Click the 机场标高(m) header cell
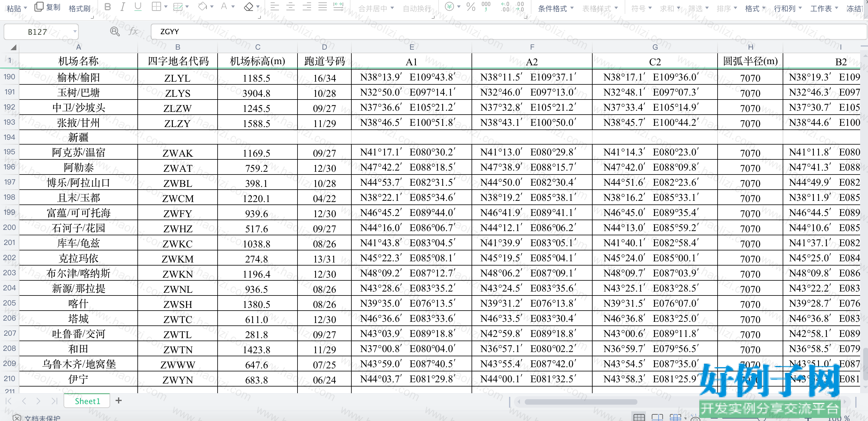The width and height of the screenshot is (868, 421). [x=258, y=61]
